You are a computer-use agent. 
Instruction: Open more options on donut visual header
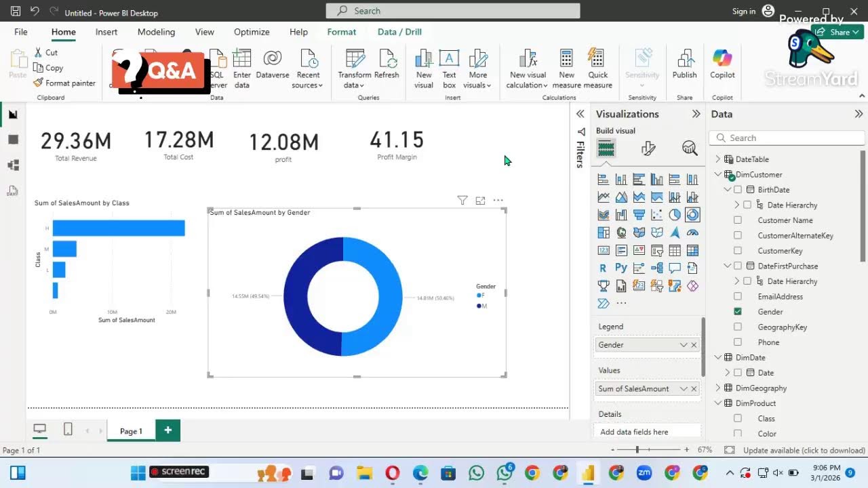click(498, 200)
